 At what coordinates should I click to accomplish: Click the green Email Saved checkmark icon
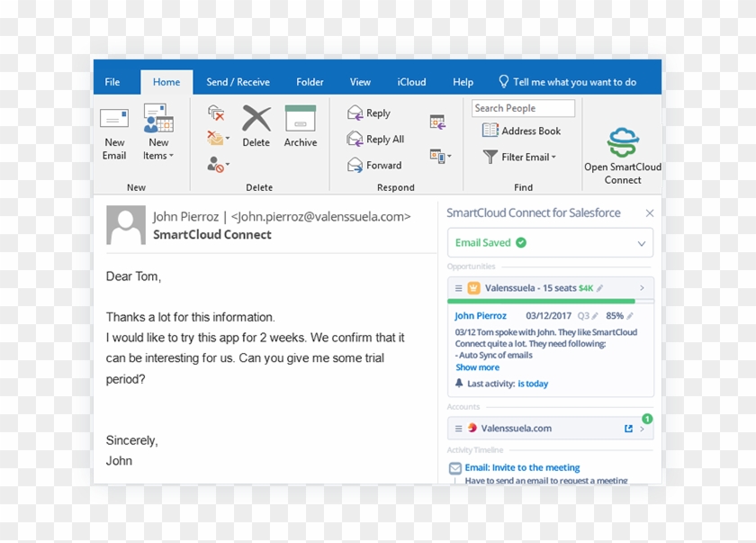[521, 242]
